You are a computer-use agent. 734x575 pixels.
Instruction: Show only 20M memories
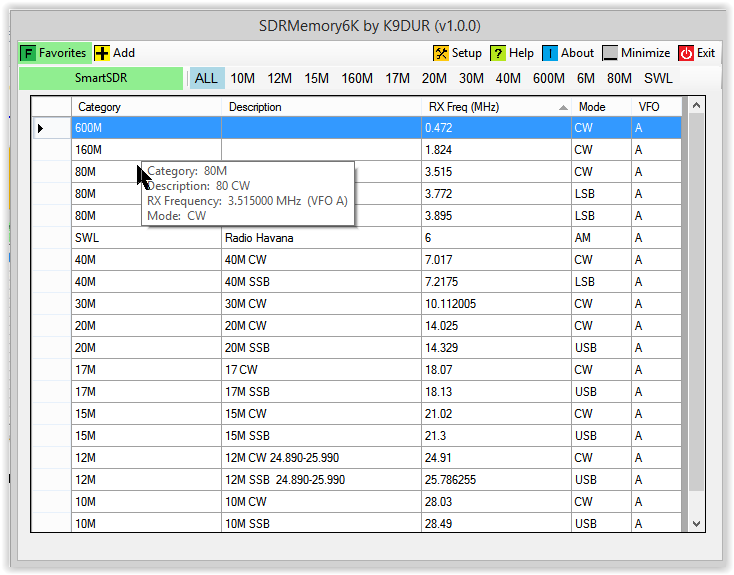[434, 78]
